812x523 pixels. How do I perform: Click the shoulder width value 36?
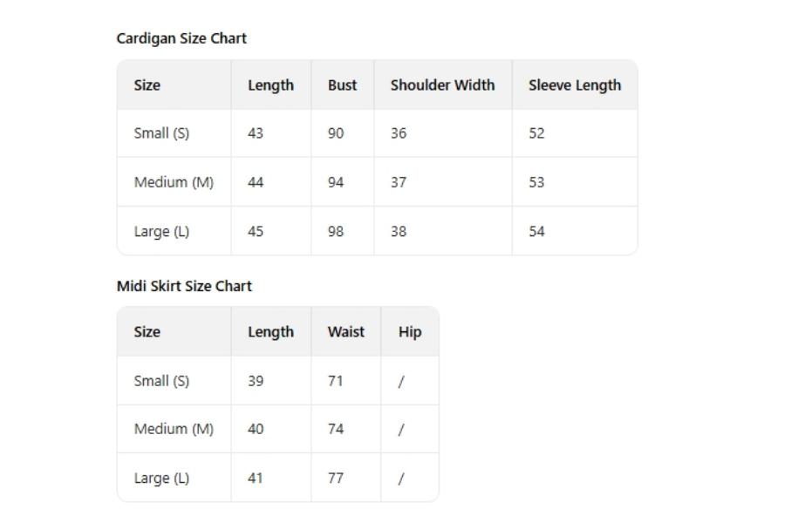pyautogui.click(x=398, y=133)
